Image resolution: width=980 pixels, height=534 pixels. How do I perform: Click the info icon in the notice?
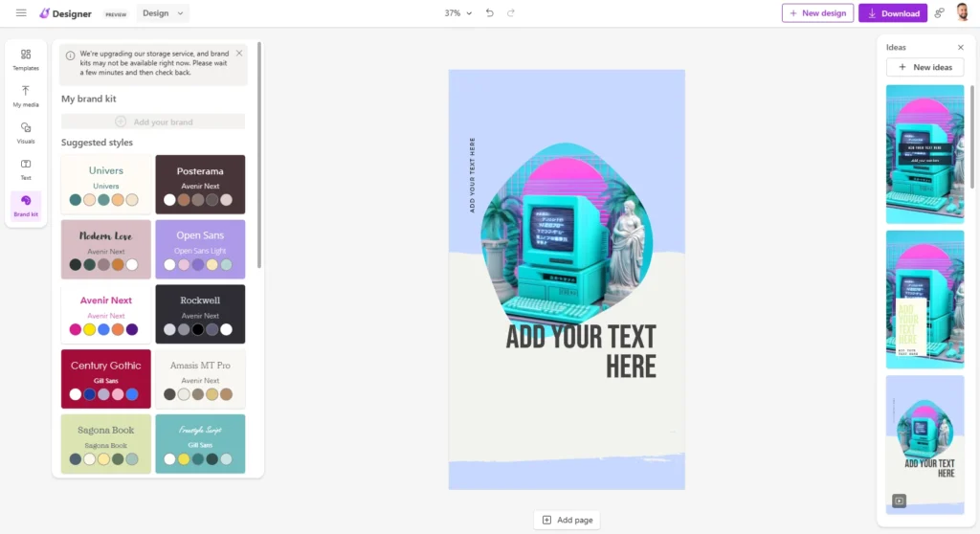[x=70, y=56]
